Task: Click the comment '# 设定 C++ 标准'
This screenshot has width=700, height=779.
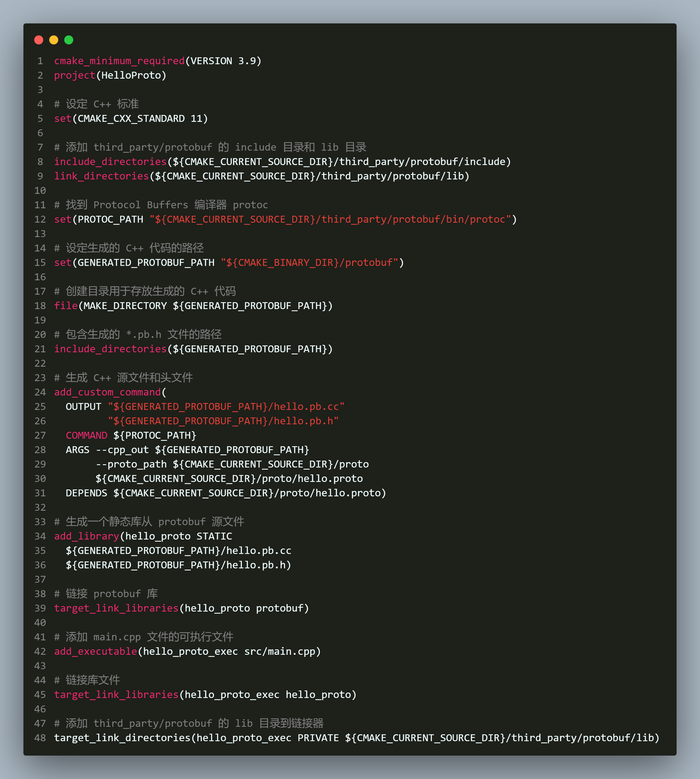Action: (97, 104)
